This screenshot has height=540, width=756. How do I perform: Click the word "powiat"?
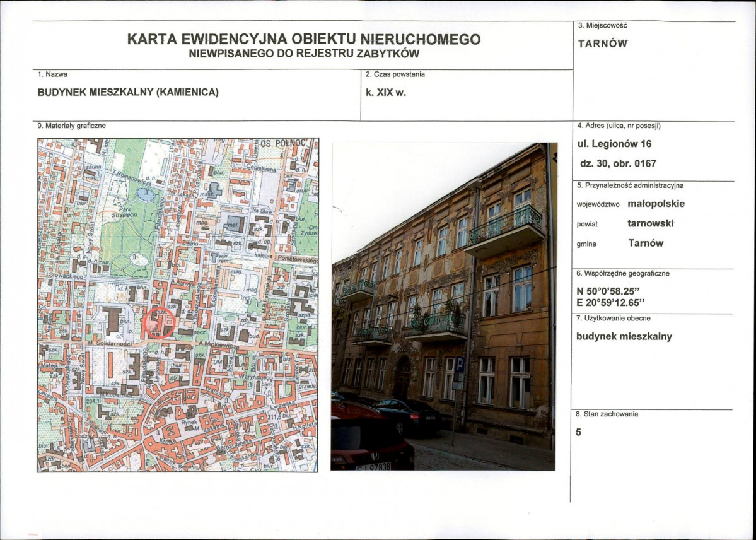(x=587, y=225)
